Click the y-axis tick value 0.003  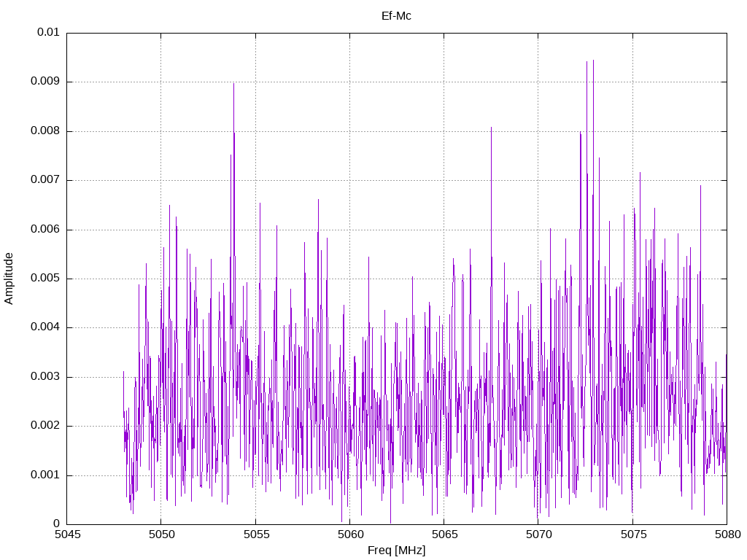pyautogui.click(x=45, y=377)
